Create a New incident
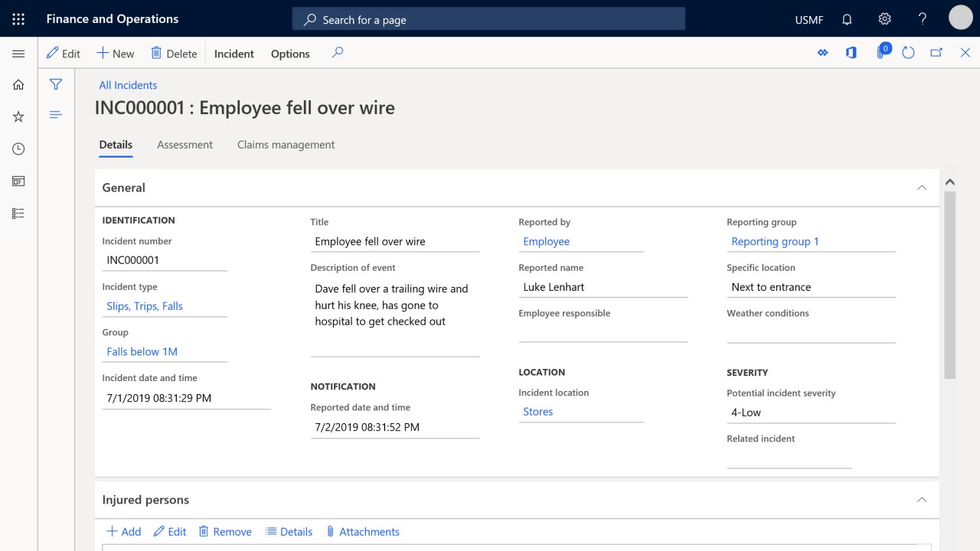Screen dimensions: 980x551 [116, 54]
